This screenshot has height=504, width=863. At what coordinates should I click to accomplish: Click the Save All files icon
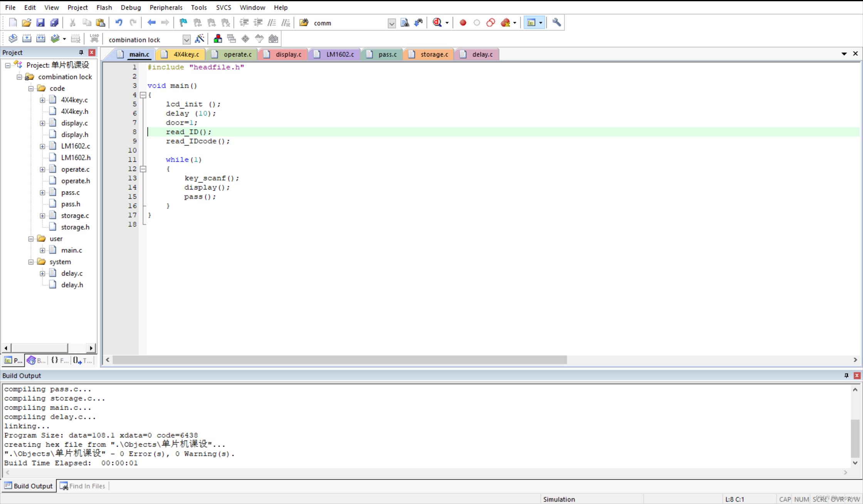[54, 23]
